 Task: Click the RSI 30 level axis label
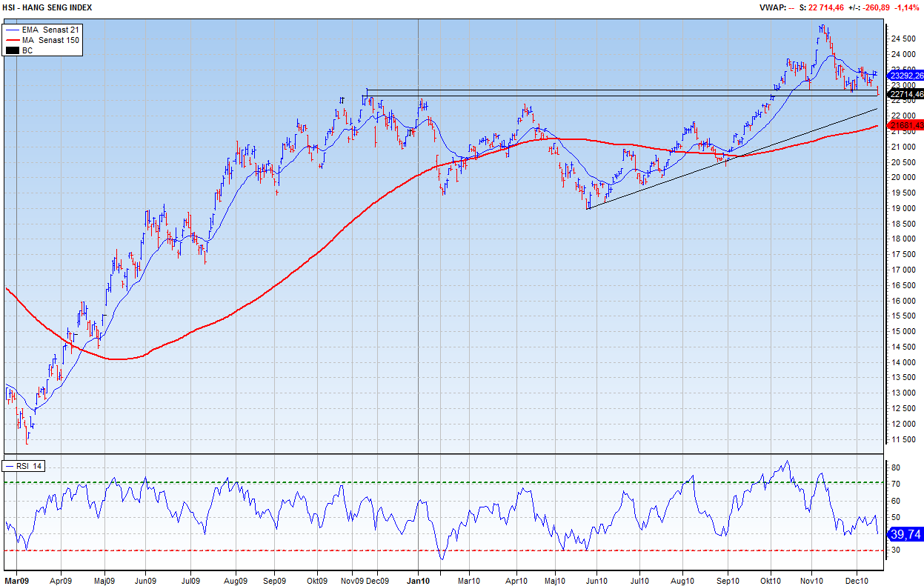[x=895, y=550]
